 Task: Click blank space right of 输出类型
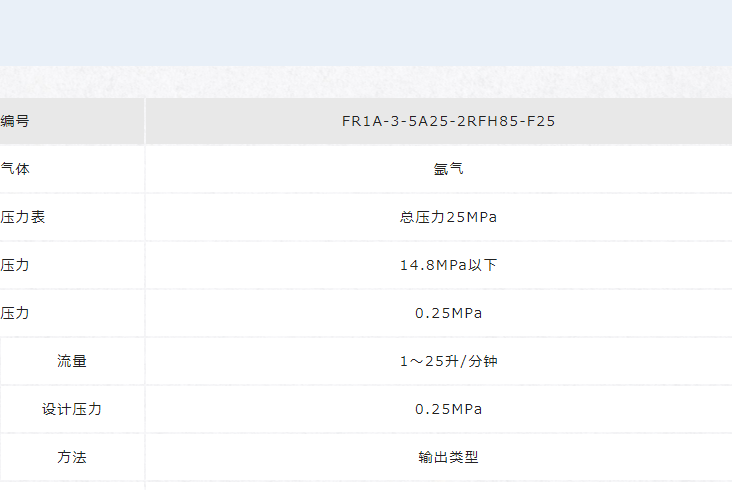pos(605,457)
